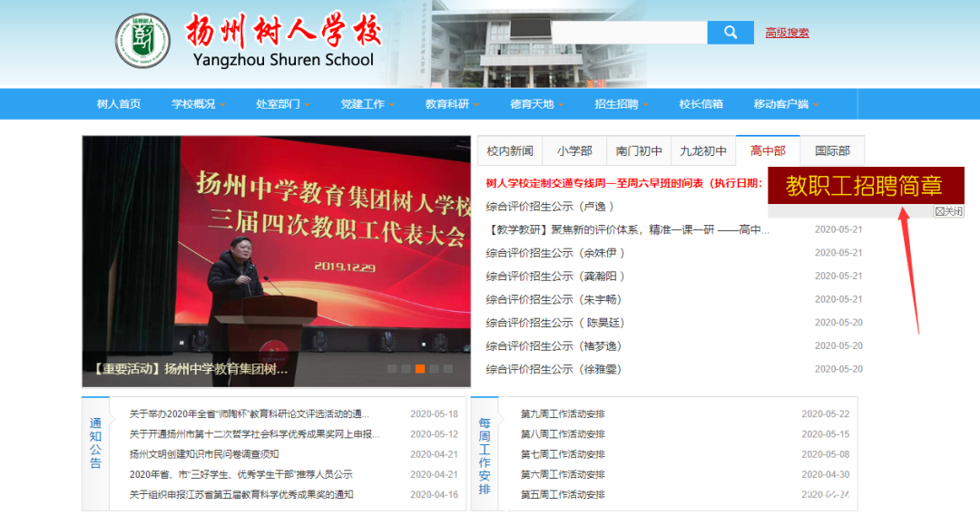980x515 pixels.
Task: Open red headline 树人学校定制交通专线 timetable
Action: [x=624, y=183]
